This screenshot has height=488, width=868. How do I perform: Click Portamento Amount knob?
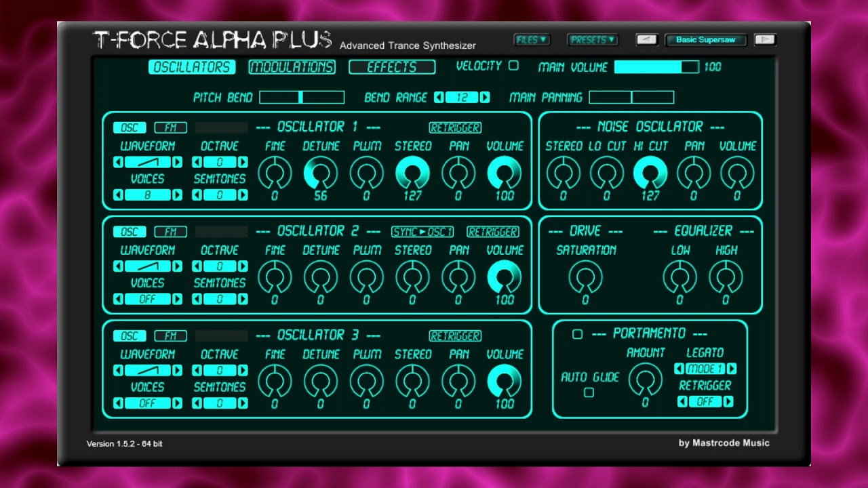pos(645,380)
